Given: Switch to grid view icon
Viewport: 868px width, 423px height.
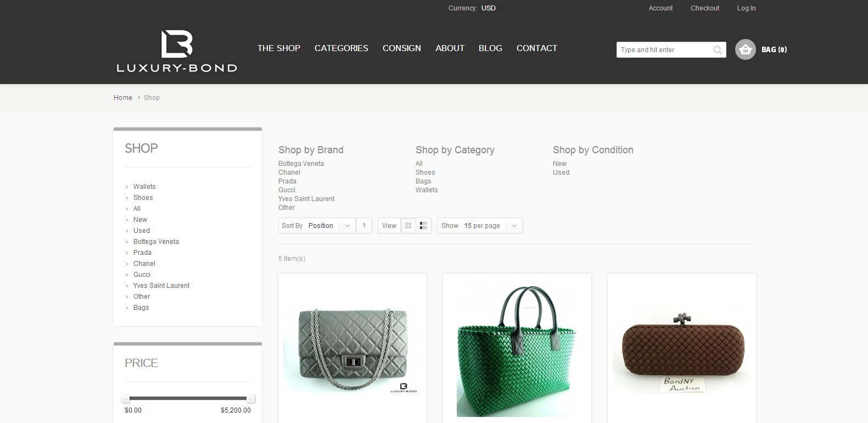Looking at the screenshot, I should 408,226.
